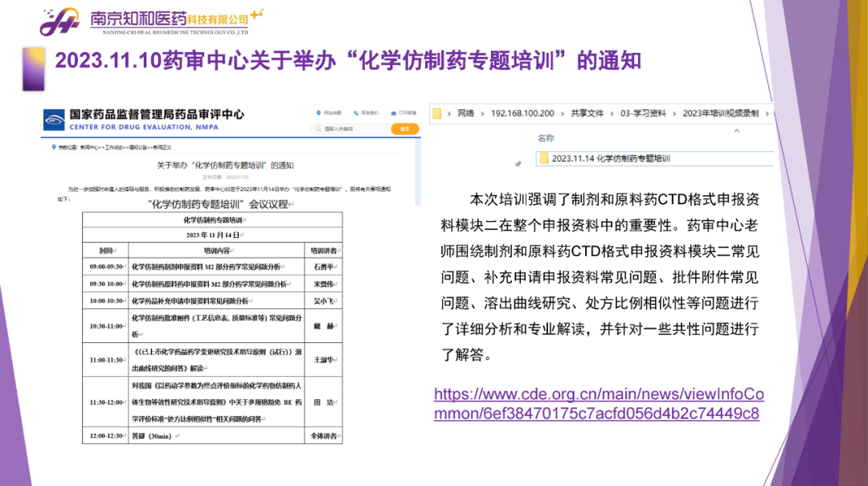Click the CDE fish-eye logo icon

click(55, 120)
